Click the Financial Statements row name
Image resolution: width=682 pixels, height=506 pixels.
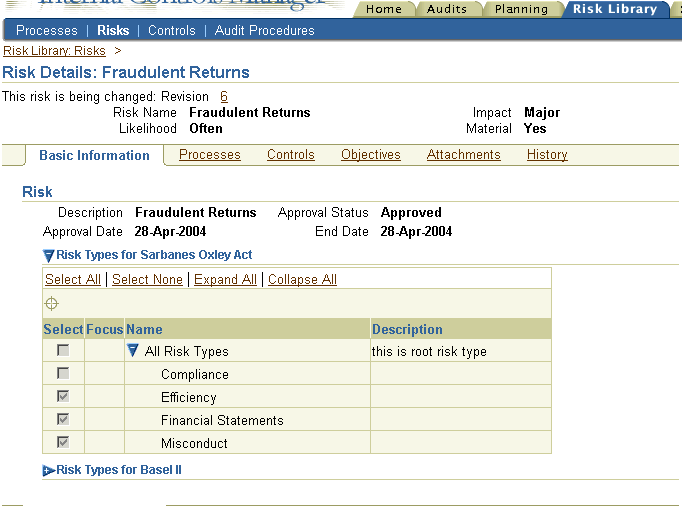click(222, 420)
